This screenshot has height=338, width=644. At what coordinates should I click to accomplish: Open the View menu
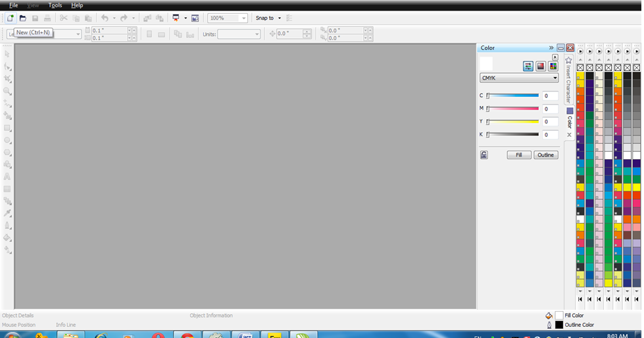click(x=33, y=5)
